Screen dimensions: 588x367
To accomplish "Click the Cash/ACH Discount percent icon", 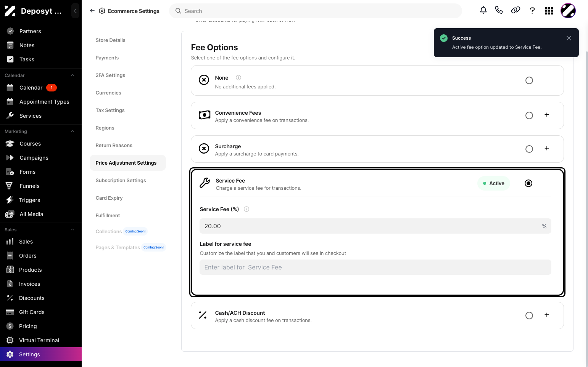I will 203,315.
